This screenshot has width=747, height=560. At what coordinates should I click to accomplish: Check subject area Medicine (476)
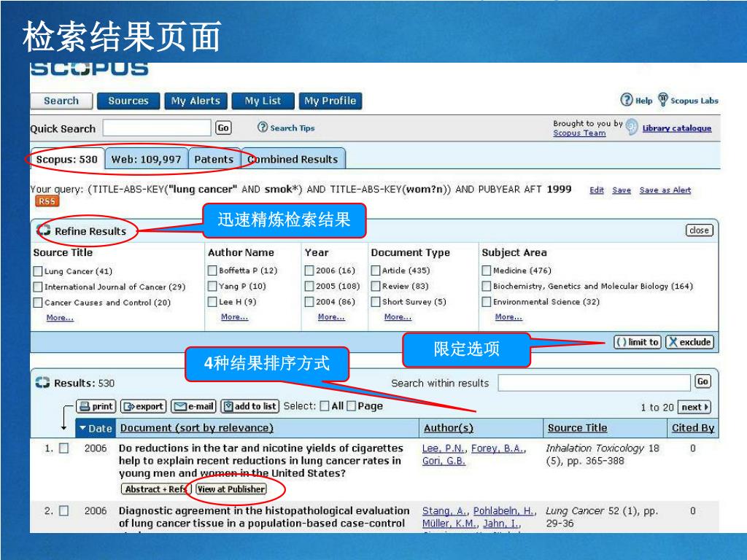coord(487,271)
